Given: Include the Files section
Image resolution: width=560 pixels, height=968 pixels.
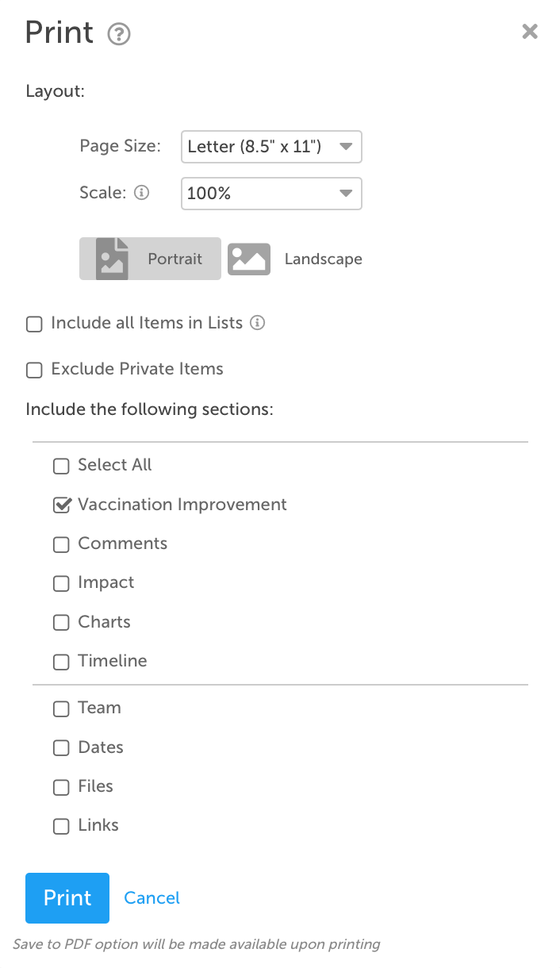Looking at the screenshot, I should (61, 787).
